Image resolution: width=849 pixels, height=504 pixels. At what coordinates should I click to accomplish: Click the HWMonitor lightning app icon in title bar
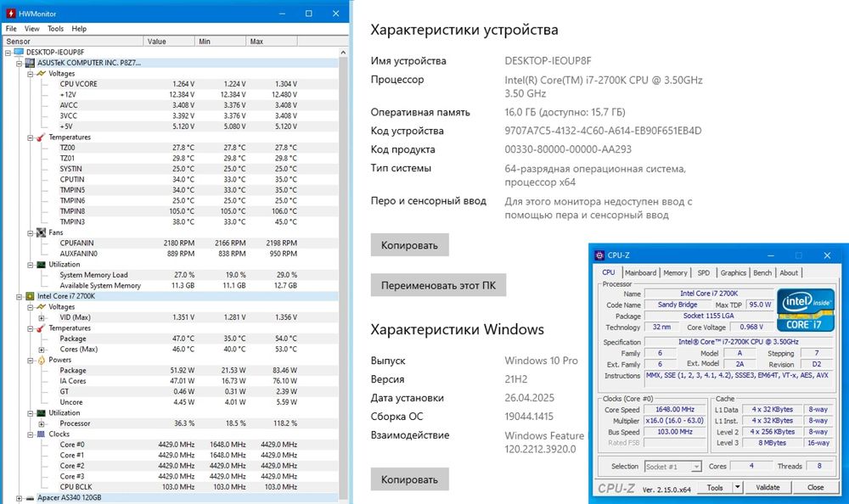[x=10, y=14]
